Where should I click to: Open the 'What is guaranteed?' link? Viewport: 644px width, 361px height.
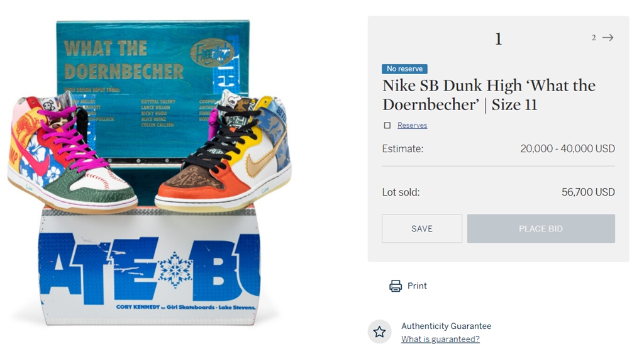click(x=440, y=339)
